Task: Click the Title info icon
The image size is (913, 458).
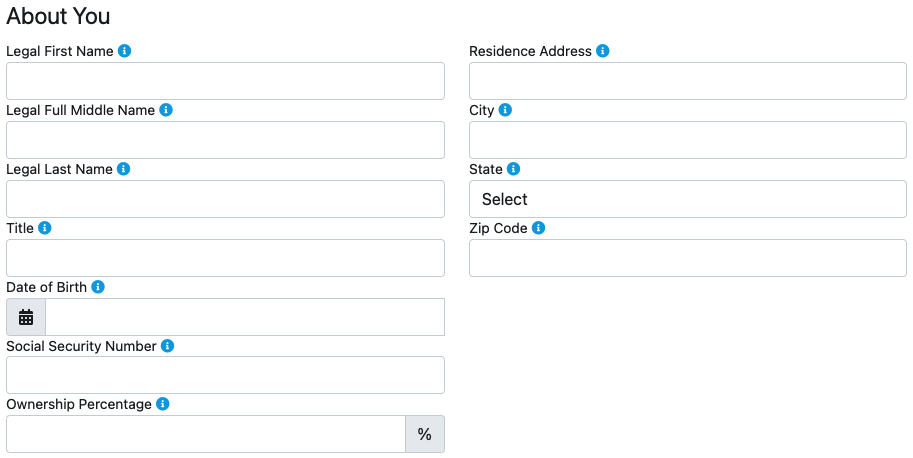Action: click(44, 228)
